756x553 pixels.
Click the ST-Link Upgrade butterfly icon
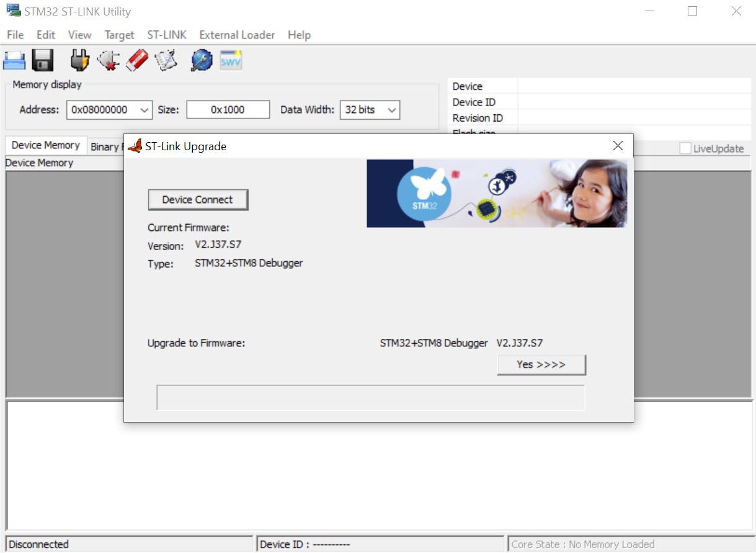(135, 146)
